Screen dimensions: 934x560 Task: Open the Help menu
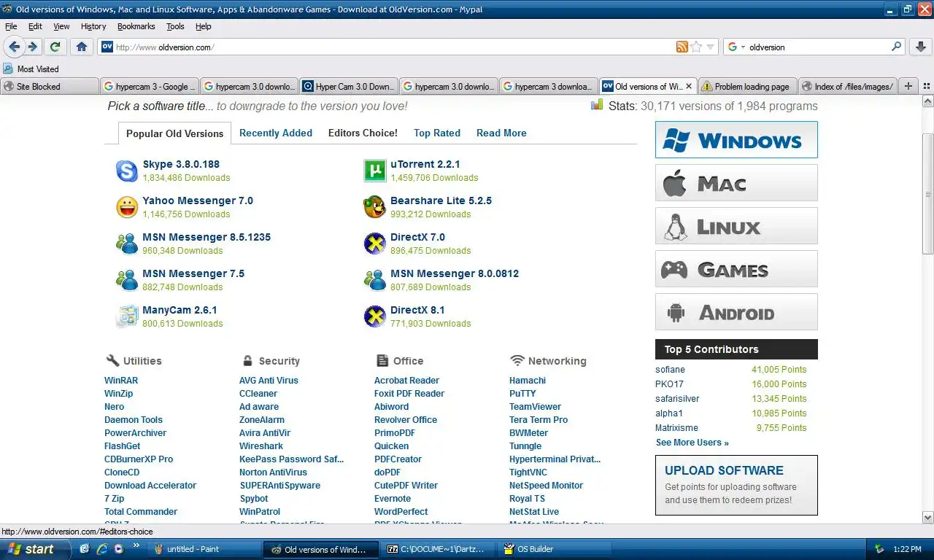[203, 26]
